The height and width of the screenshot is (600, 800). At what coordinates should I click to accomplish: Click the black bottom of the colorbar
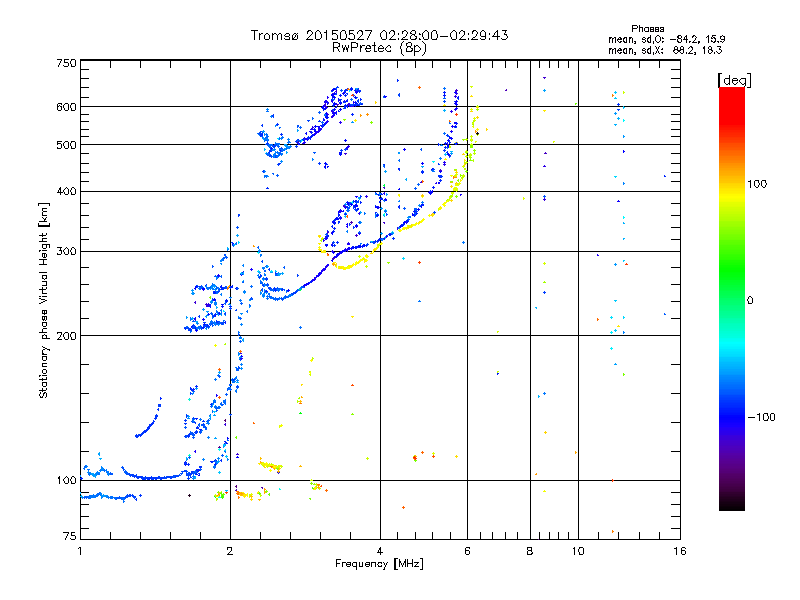point(732,503)
